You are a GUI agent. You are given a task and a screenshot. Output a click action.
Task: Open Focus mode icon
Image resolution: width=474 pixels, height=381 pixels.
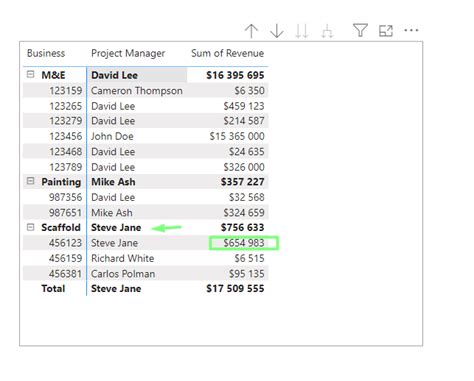tap(386, 31)
